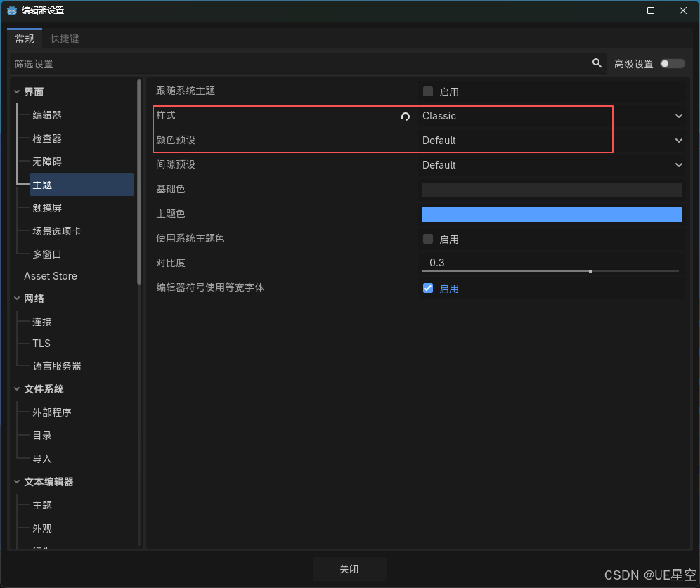Select 编辑器 under 界面

coord(47,115)
